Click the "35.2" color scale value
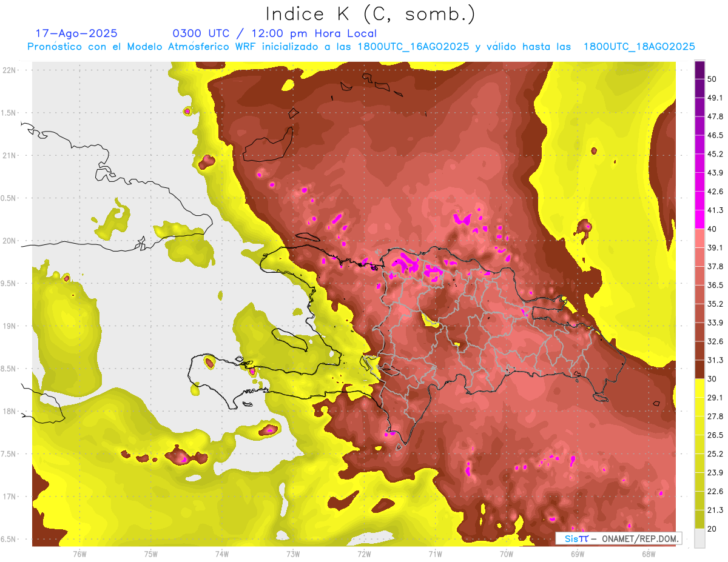The width and height of the screenshot is (728, 562). [x=715, y=304]
